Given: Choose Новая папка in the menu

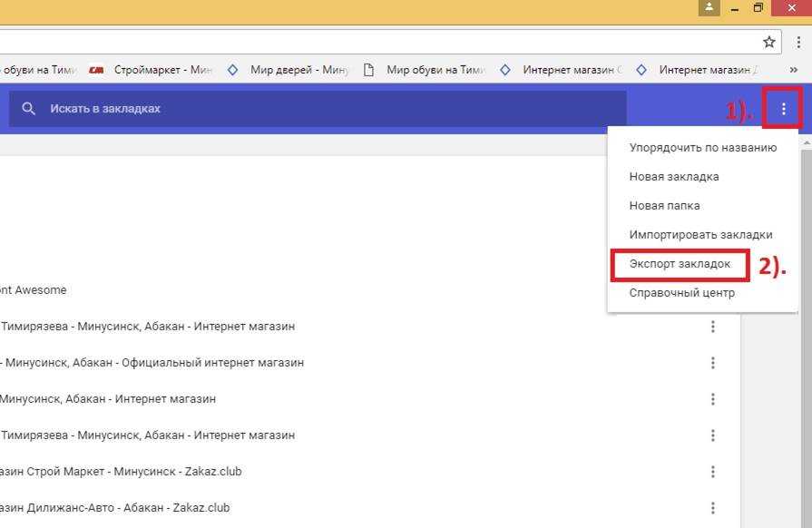Looking at the screenshot, I should [664, 206].
